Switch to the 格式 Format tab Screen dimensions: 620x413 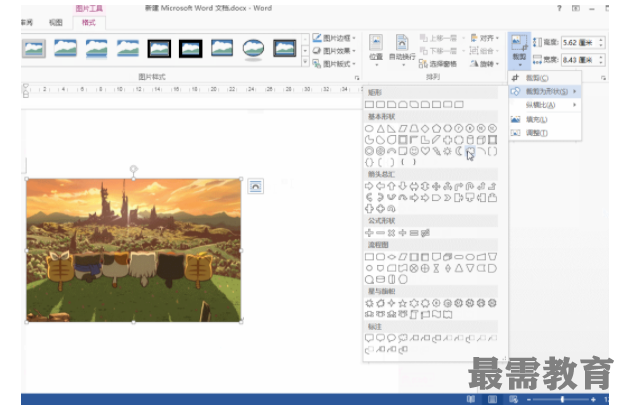[x=89, y=23]
